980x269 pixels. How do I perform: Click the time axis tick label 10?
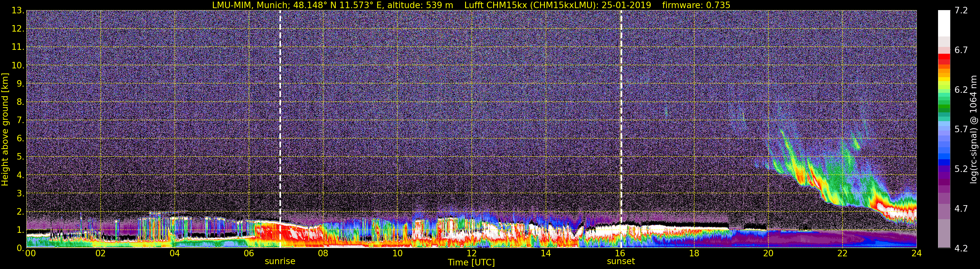click(x=397, y=253)
